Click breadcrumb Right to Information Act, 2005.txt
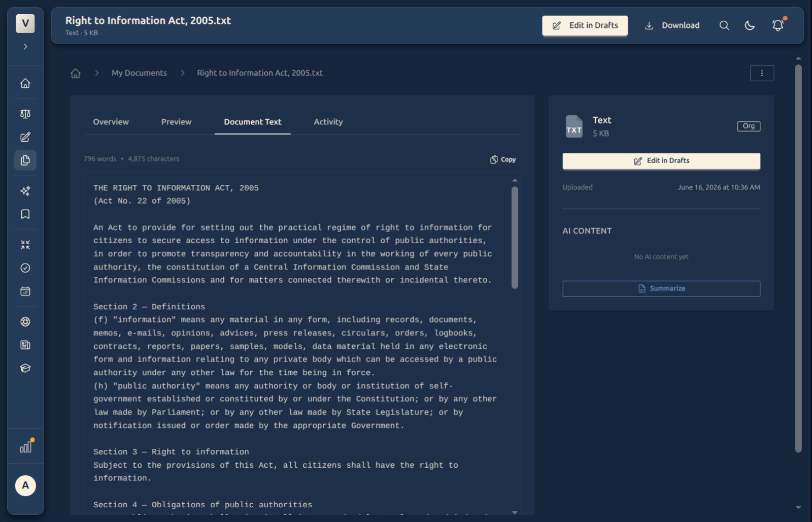 coord(260,73)
